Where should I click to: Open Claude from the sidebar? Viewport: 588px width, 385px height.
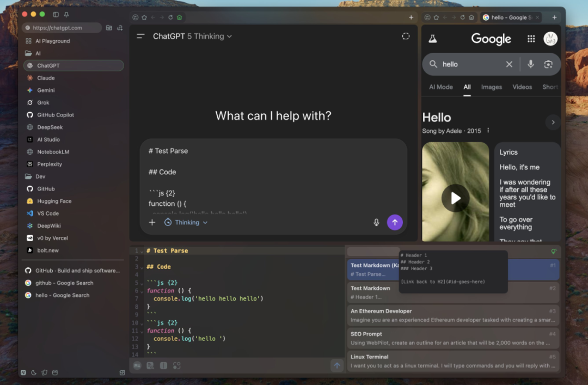[x=73, y=78]
